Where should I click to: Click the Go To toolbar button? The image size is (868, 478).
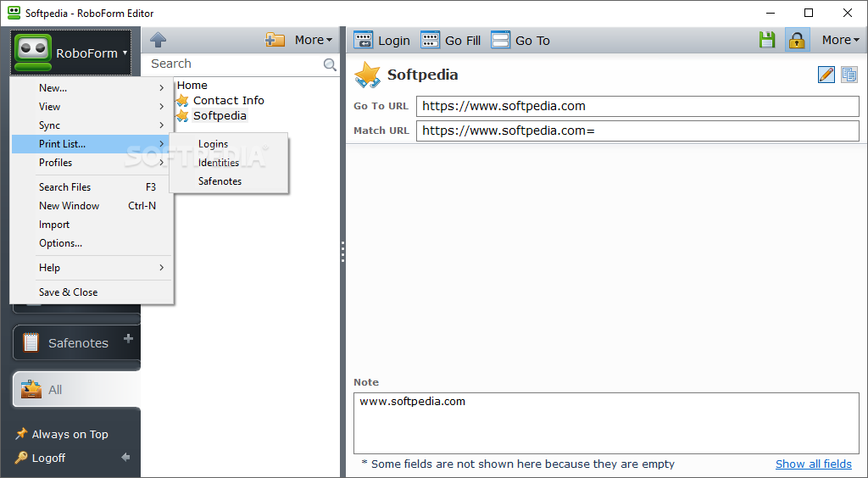coord(520,41)
